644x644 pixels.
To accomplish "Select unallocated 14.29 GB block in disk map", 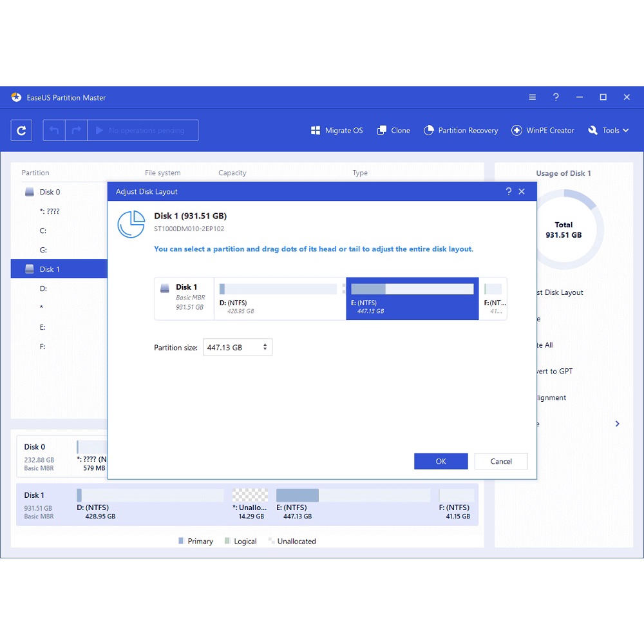I will pos(249,504).
